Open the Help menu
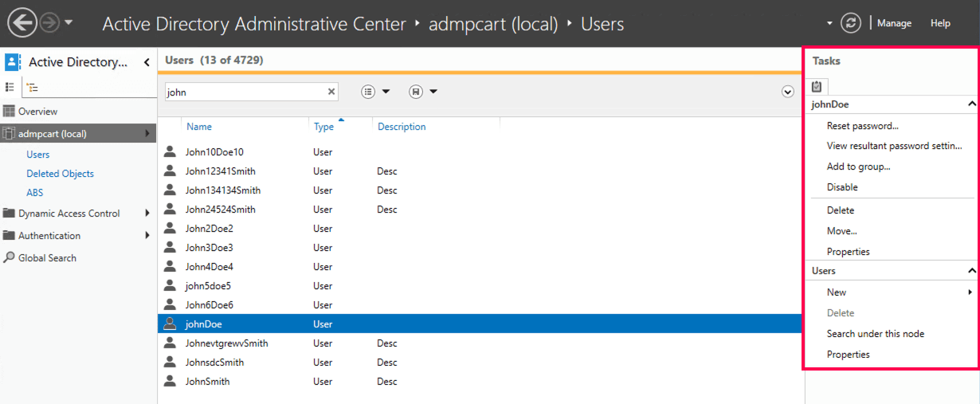Viewport: 980px width, 404px height. [940, 23]
